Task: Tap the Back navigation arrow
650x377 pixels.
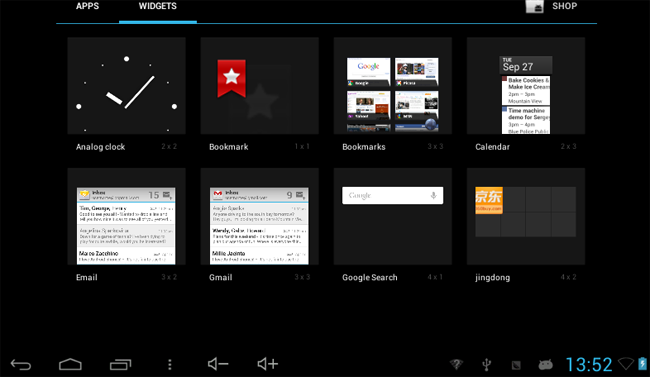Action: pyautogui.click(x=21, y=365)
